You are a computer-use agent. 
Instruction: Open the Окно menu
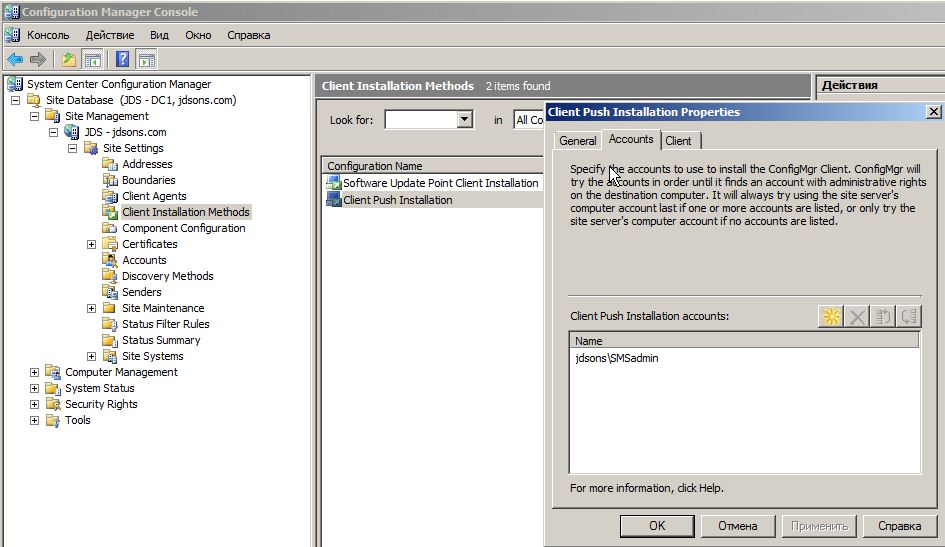(x=198, y=35)
